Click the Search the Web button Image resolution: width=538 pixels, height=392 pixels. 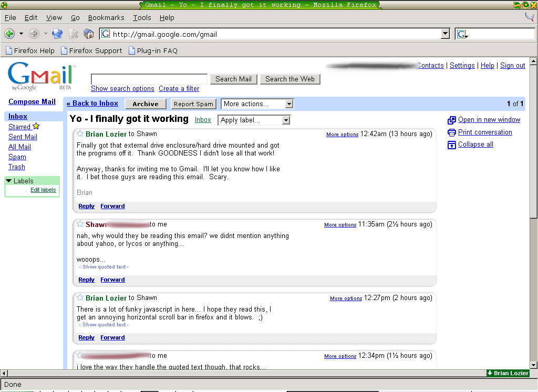point(290,79)
